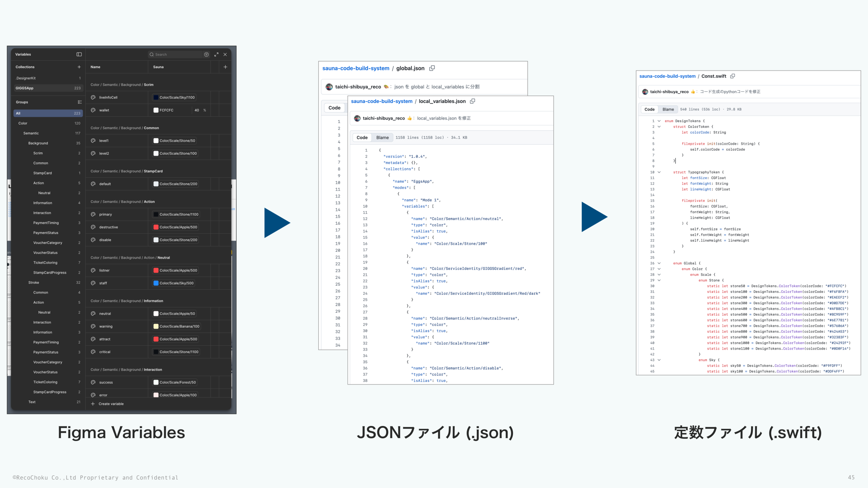
Task: Collapse the enum Stone code fold
Action: pyautogui.click(x=659, y=280)
